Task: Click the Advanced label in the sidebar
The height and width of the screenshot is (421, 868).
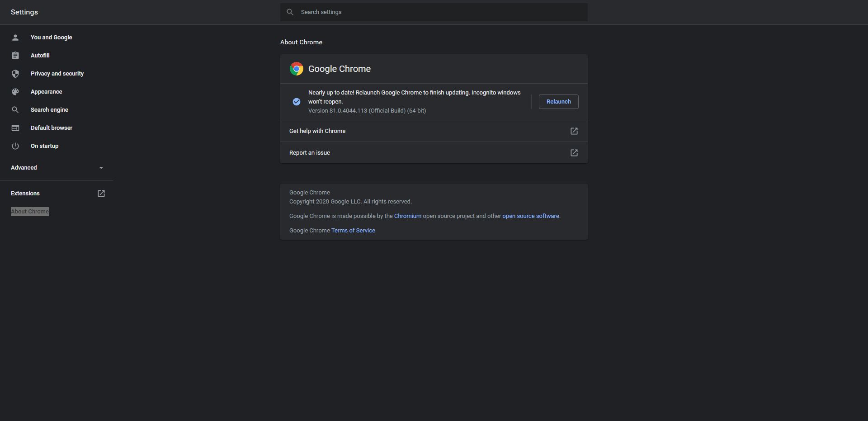Action: tap(24, 168)
